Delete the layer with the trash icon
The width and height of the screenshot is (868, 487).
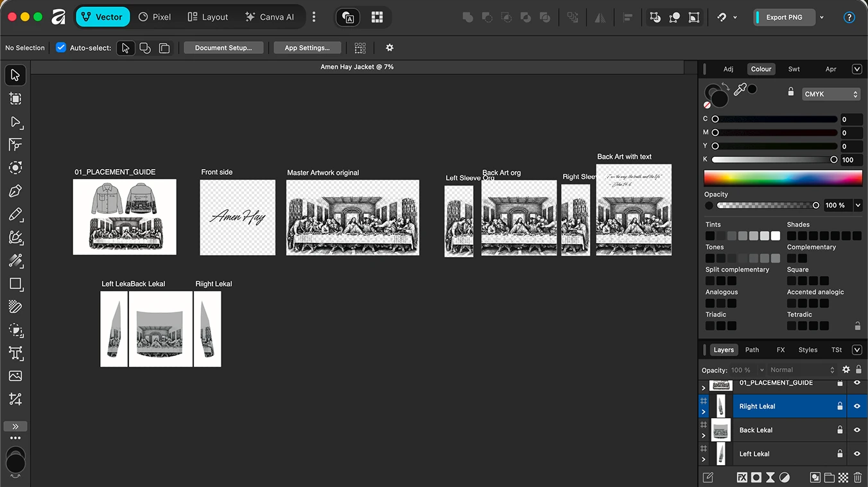pos(857,477)
